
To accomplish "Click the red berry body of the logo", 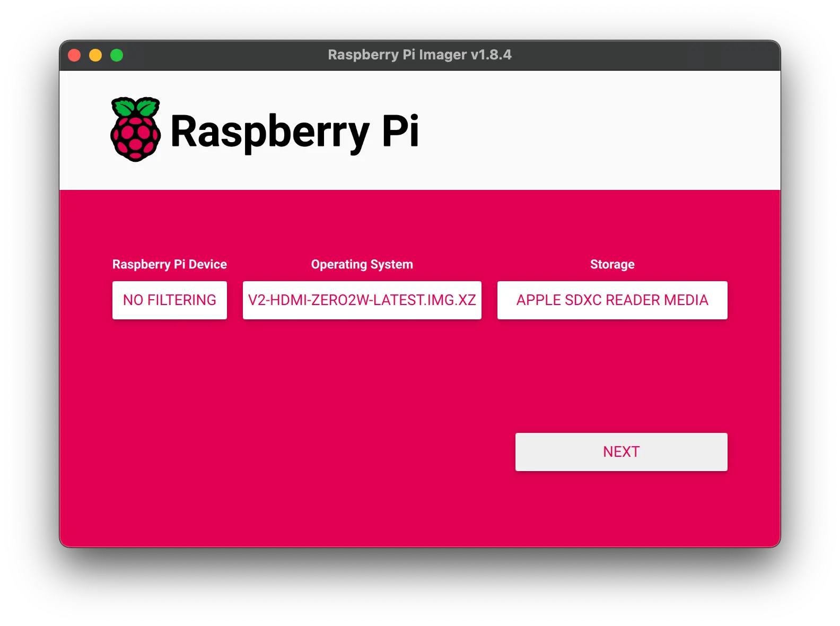I will [135, 138].
